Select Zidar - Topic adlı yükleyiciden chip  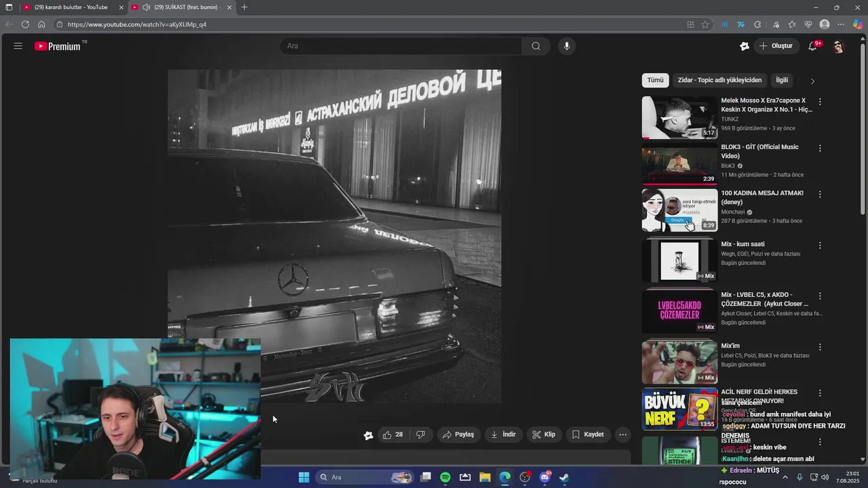point(719,80)
